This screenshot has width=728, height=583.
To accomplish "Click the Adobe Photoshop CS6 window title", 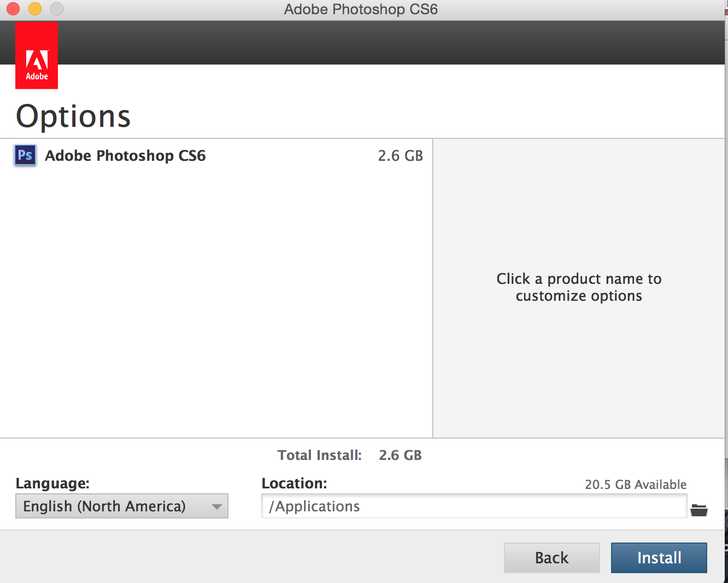I will tap(361, 9).
